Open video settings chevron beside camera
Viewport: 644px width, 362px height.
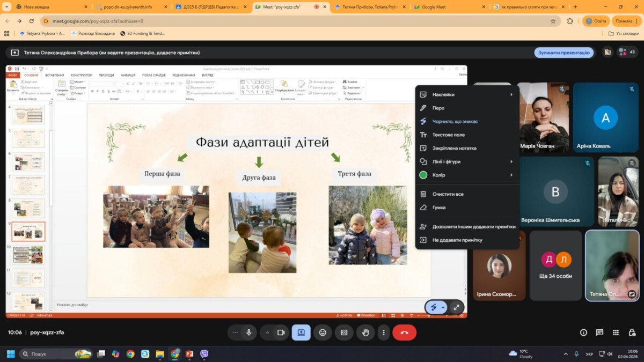pyautogui.click(x=267, y=333)
